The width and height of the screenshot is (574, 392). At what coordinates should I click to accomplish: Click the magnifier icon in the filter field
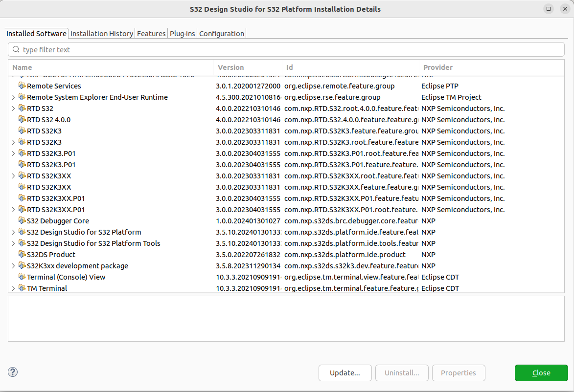click(x=16, y=49)
